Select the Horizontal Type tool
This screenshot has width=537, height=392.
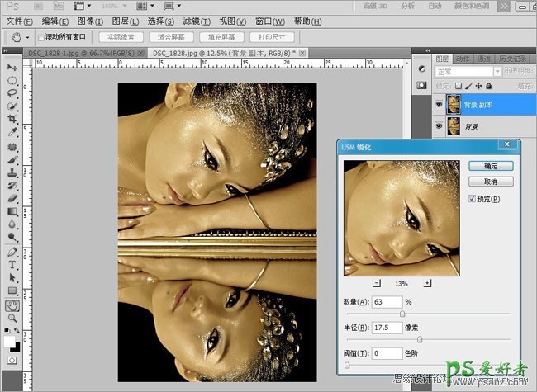pyautogui.click(x=12, y=266)
